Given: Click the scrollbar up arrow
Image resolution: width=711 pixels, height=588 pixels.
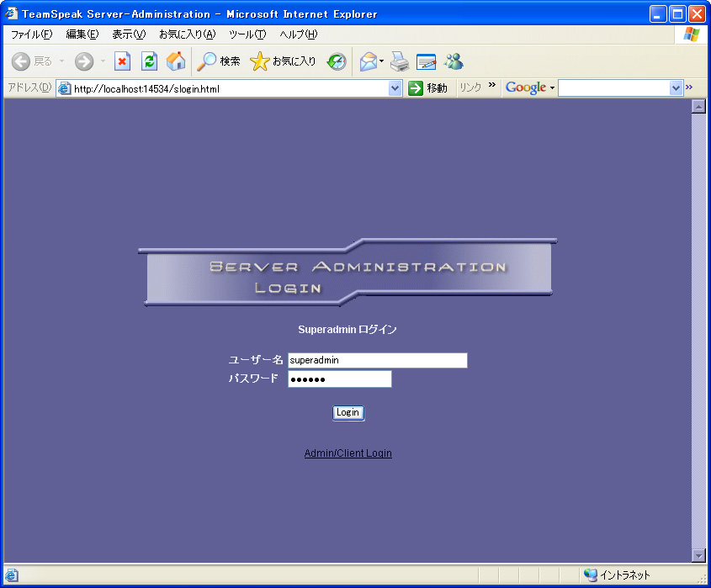Looking at the screenshot, I should tap(698, 107).
